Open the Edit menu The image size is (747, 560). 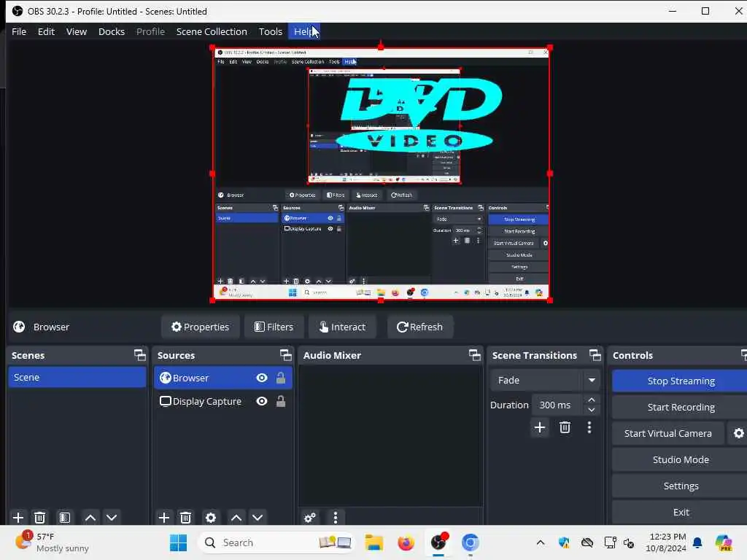pyautogui.click(x=46, y=31)
